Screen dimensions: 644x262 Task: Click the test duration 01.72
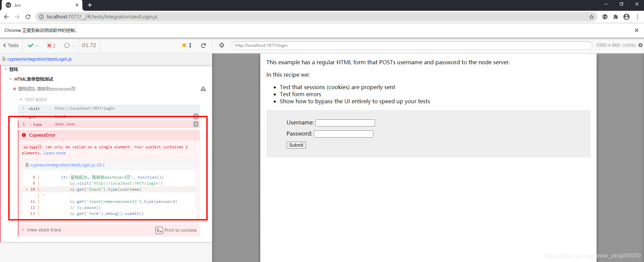[89, 45]
